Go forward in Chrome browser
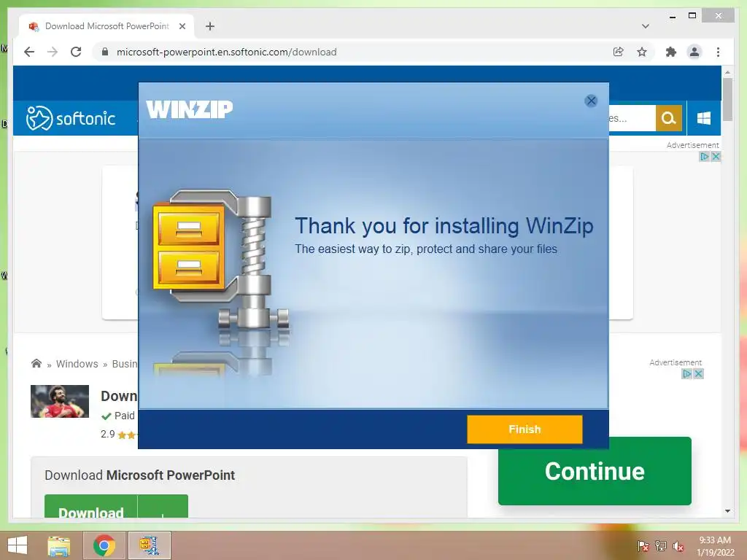The image size is (747, 560). pos(53,52)
